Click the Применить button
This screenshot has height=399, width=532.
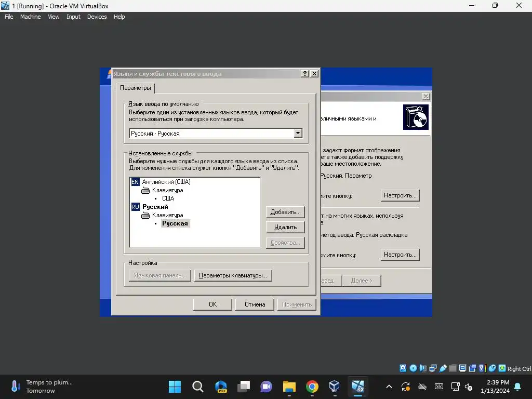pos(297,304)
